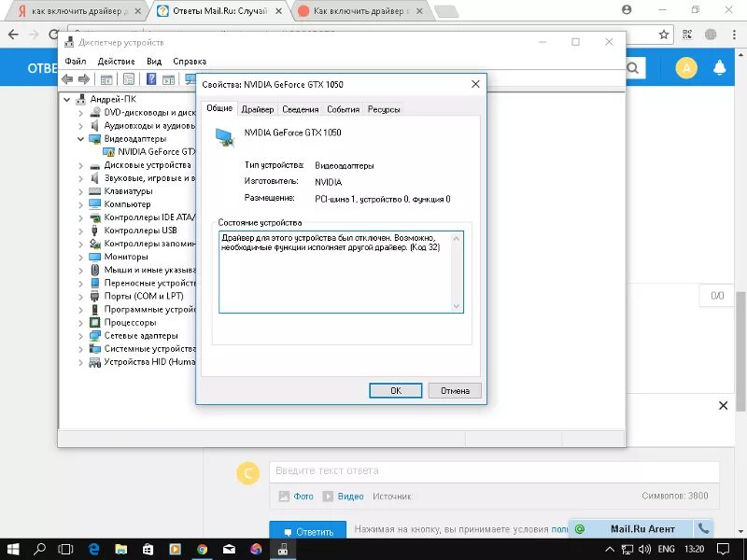
Task: Click the Системные устройства category icon
Action: (x=95, y=349)
